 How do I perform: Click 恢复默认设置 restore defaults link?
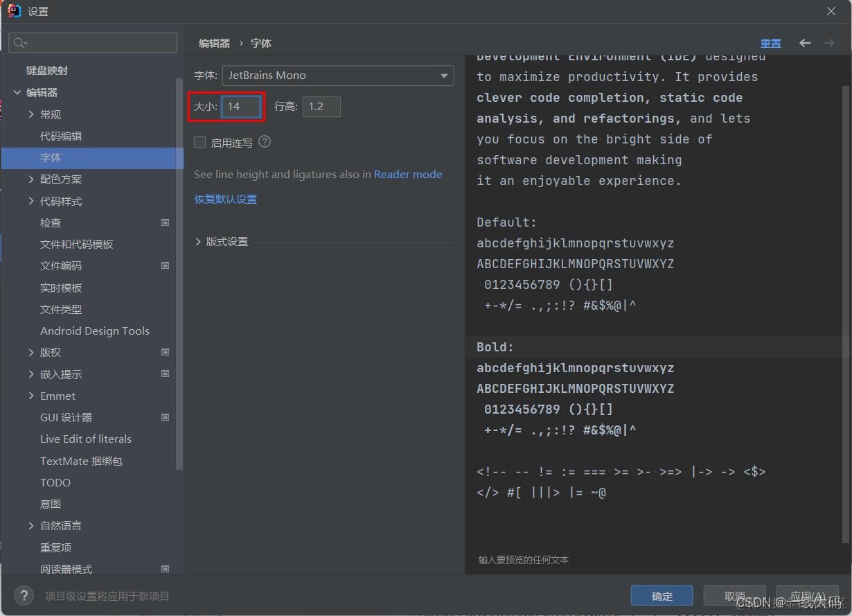[x=225, y=199]
